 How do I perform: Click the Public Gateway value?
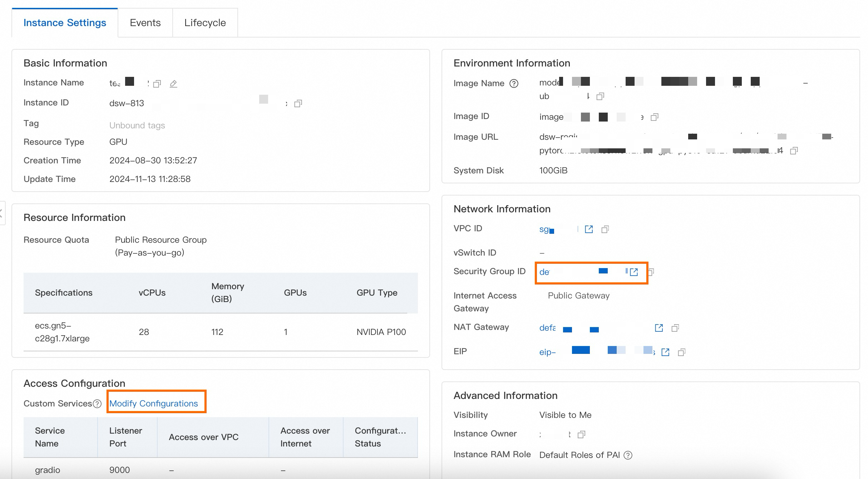pyautogui.click(x=578, y=296)
